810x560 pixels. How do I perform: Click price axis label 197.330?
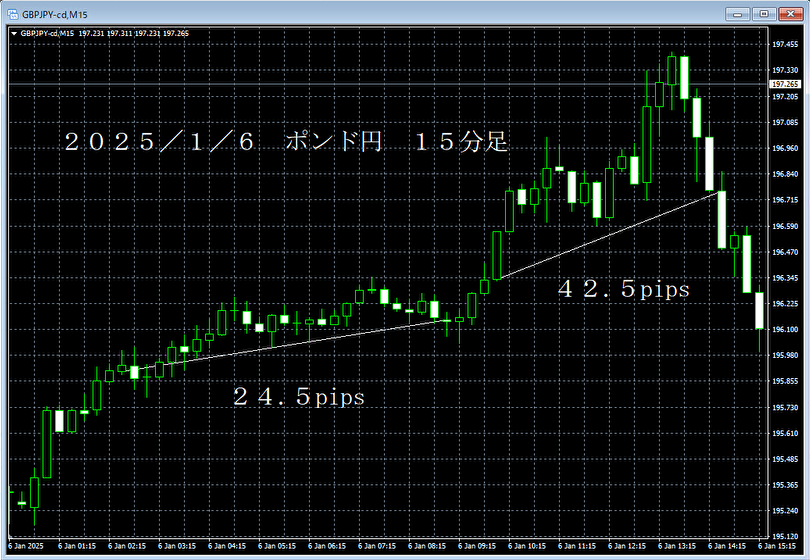(785, 70)
